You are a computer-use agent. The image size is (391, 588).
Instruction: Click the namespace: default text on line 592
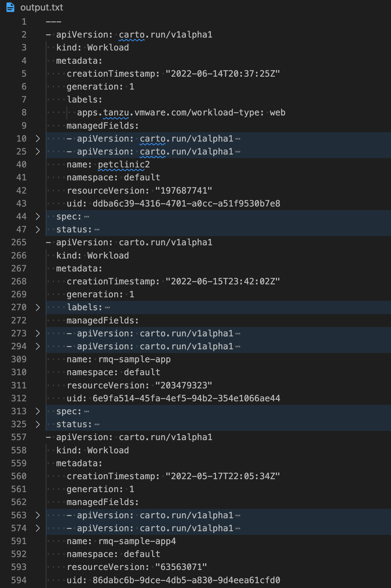pos(113,554)
